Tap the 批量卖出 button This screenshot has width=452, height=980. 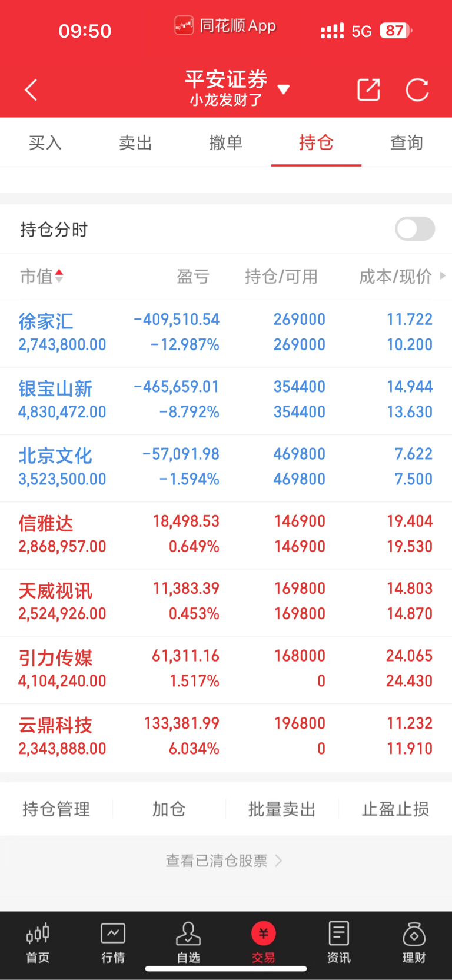click(x=282, y=809)
